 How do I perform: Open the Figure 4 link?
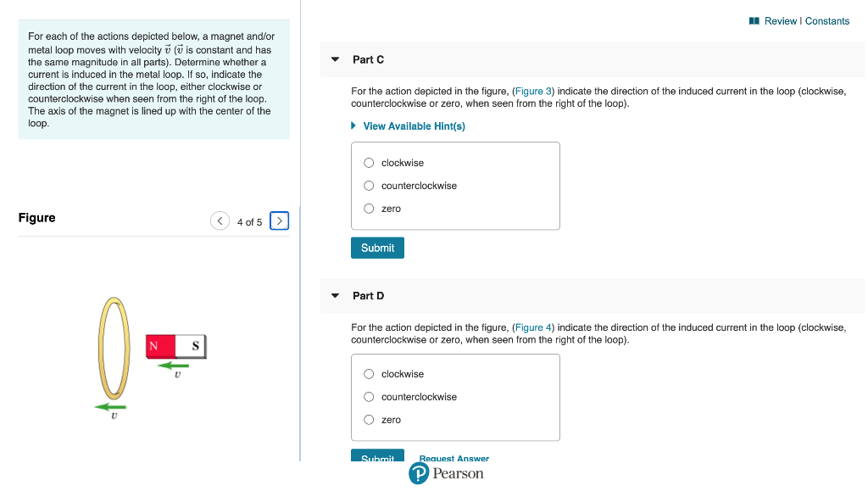(533, 327)
